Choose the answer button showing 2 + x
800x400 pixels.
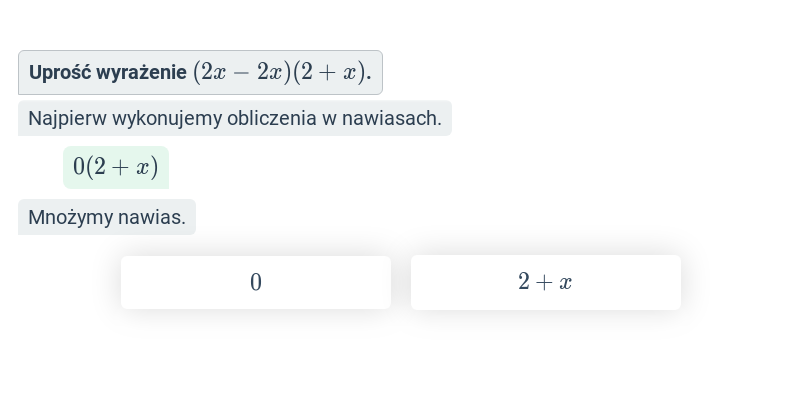[545, 282]
